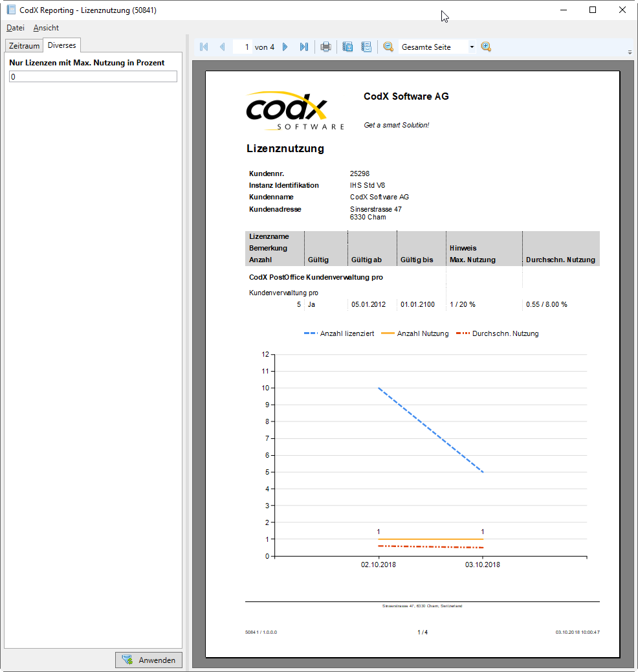Click the 'Nur Lizenzen mit Max. Nutzung' label
Viewport: 638px width, 672px height.
(87, 63)
